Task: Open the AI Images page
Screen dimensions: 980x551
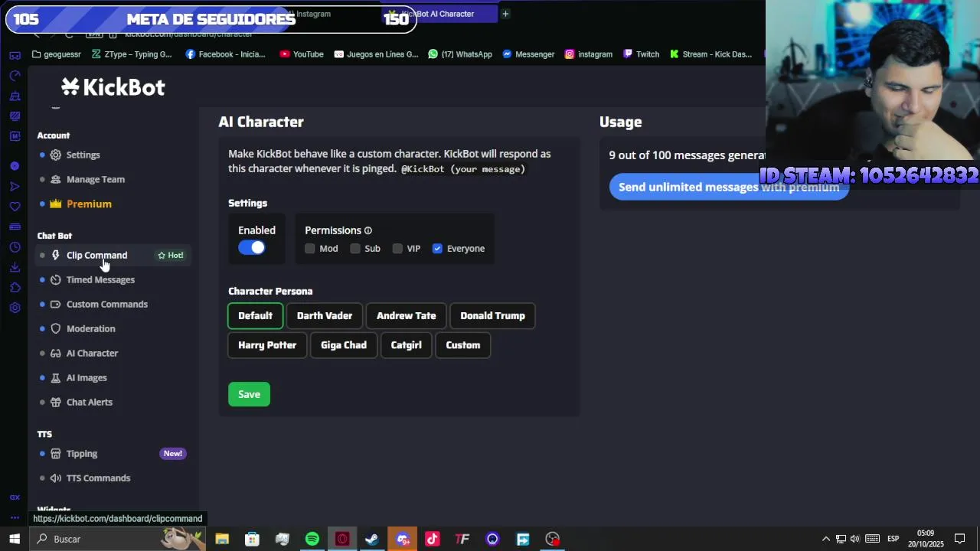Action: point(87,377)
